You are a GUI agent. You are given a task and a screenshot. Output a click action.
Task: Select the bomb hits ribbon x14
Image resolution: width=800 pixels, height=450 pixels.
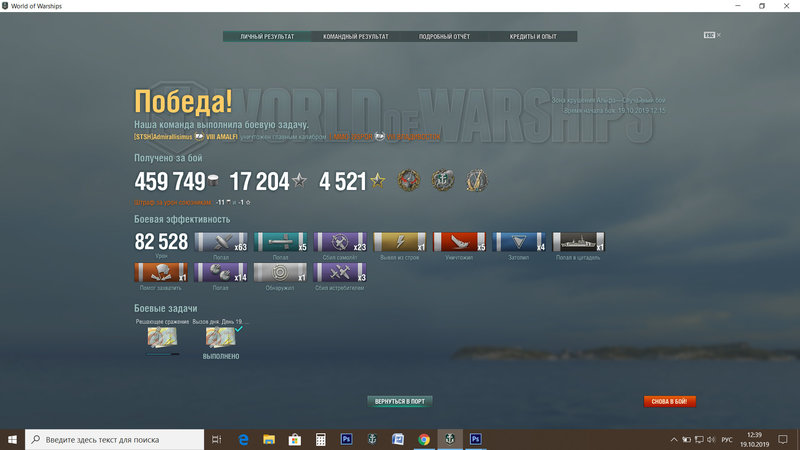click(221, 272)
